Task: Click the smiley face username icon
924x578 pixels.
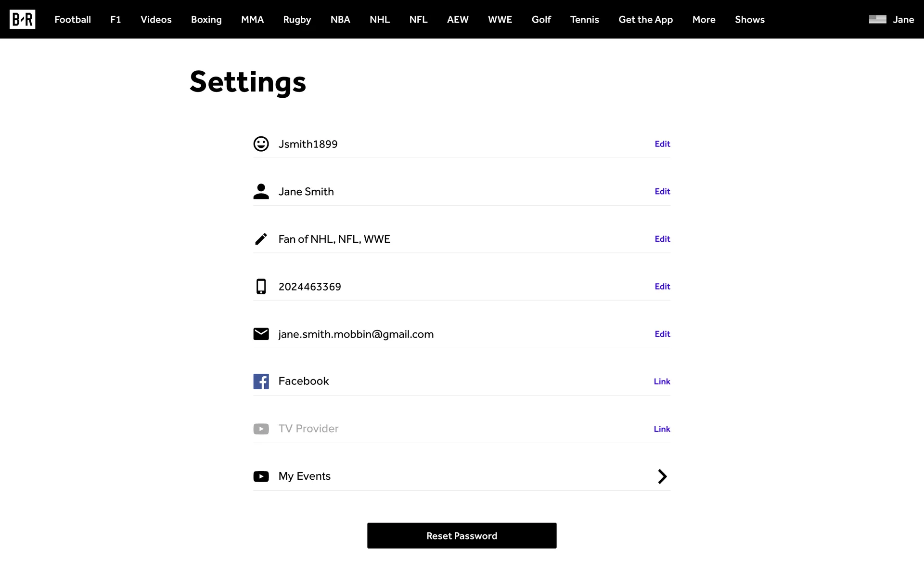Action: point(261,144)
